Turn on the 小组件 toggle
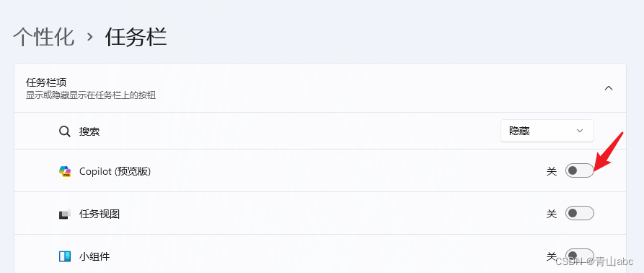644x273 pixels. click(580, 256)
